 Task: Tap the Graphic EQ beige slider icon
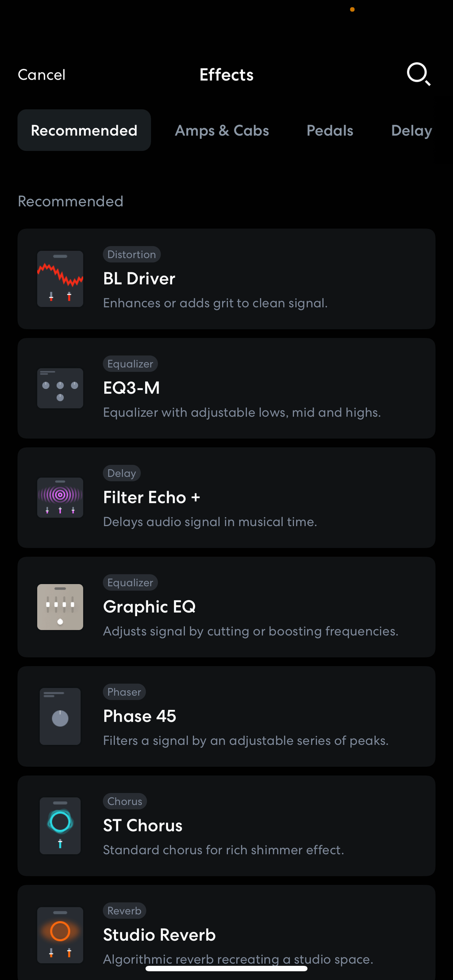(x=60, y=607)
